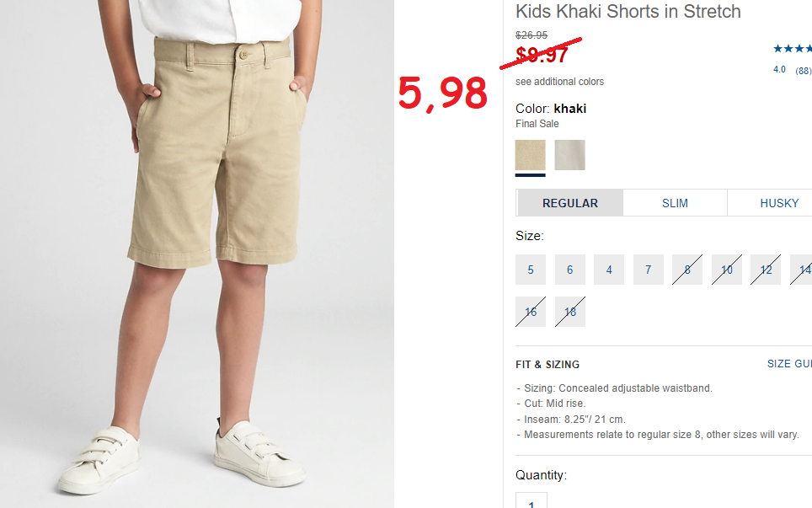Click the star rating icons
812x508 pixels.
(793, 49)
